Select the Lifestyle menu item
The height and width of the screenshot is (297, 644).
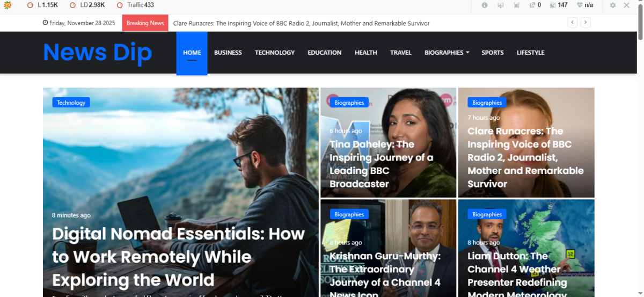530,53
